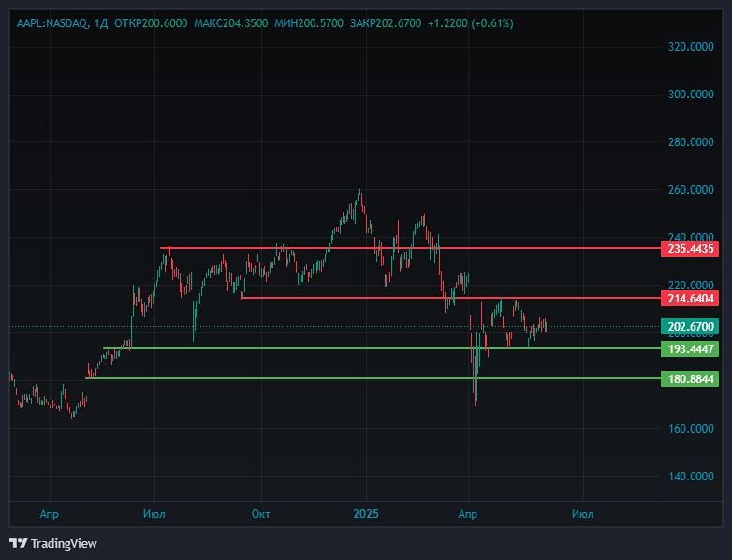Viewport: 732px width, 560px height.
Task: Click the 1Д interval label
Action: coord(101,22)
